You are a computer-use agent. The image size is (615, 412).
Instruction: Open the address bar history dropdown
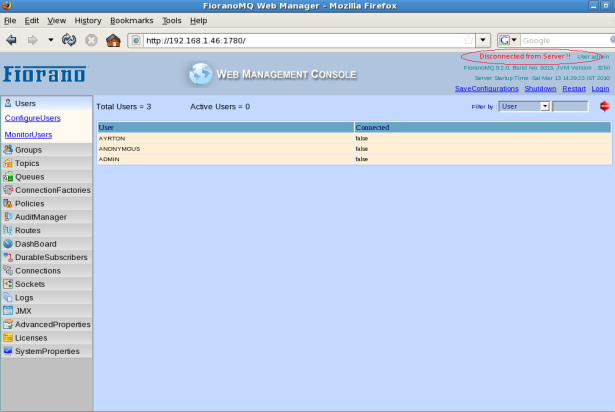(x=483, y=40)
